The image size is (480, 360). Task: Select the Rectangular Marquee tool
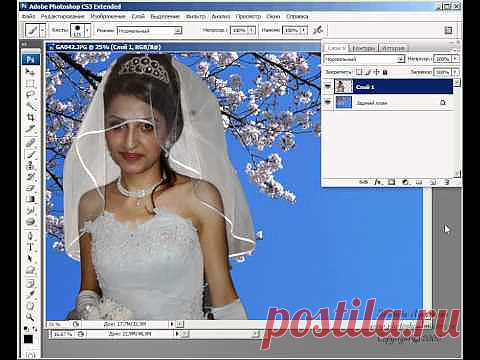click(30, 83)
